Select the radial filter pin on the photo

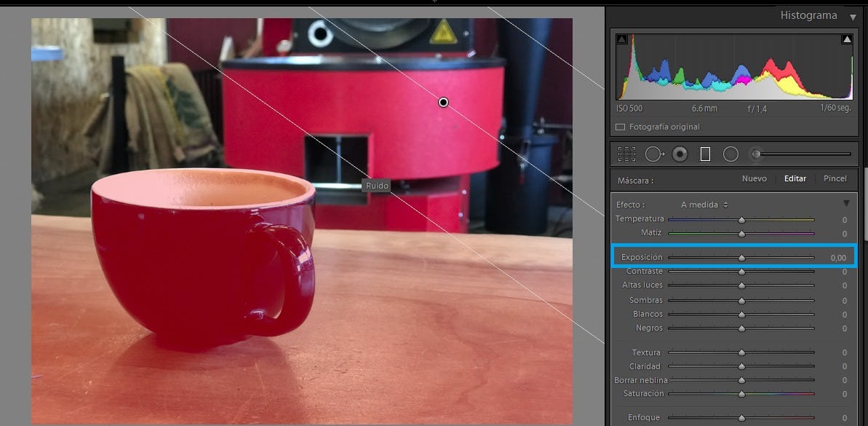443,102
